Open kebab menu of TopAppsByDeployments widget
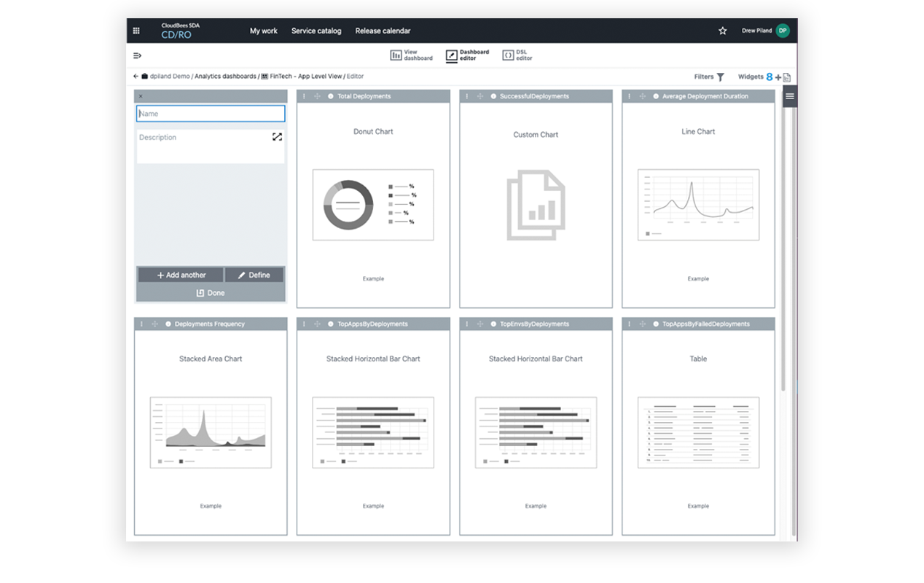Image resolution: width=924 pixels, height=583 pixels. tap(304, 324)
